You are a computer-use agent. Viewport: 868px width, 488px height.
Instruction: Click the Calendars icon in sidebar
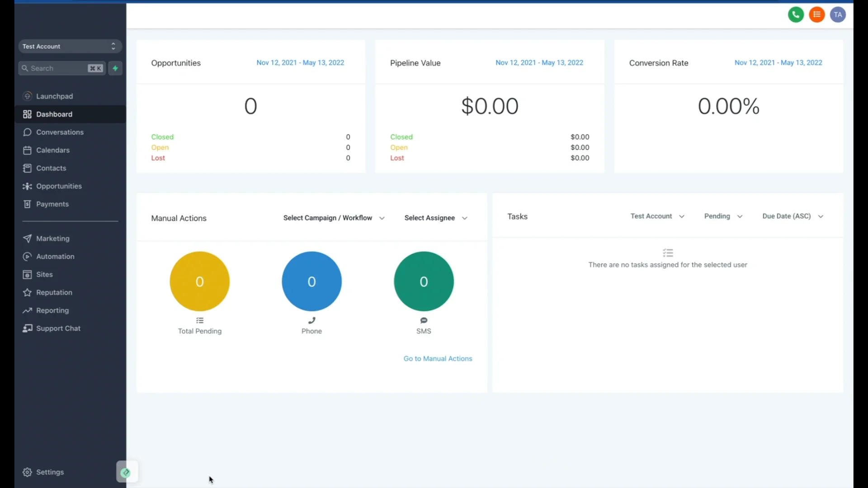coord(28,150)
